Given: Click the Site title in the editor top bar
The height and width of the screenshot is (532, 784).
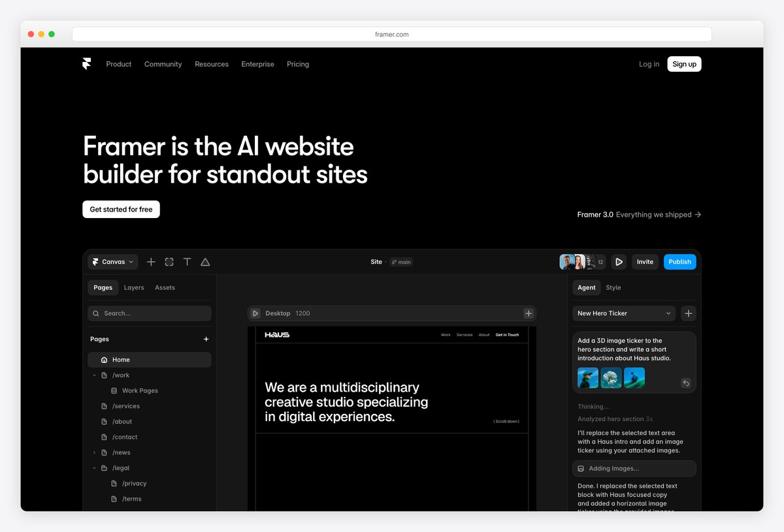Looking at the screenshot, I should pyautogui.click(x=376, y=262).
